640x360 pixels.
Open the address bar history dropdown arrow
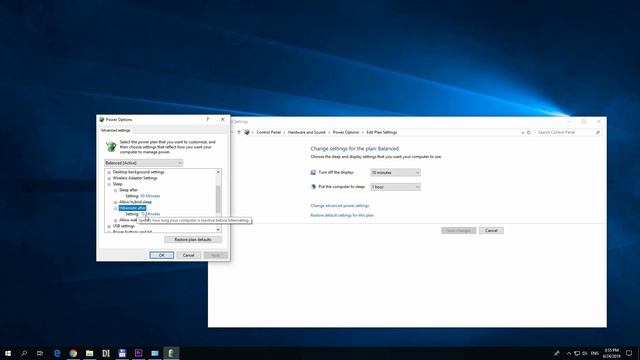[x=522, y=132]
